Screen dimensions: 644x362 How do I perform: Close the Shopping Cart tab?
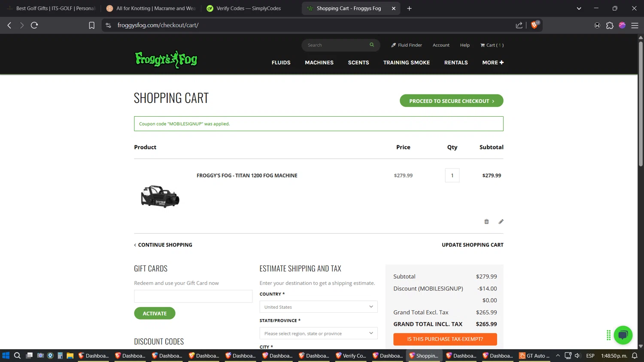393,8
